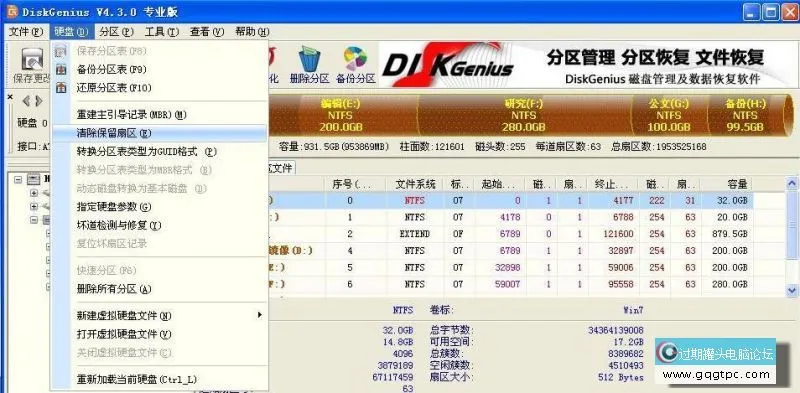Click the DiskGenius title bar app icon

coord(12,12)
